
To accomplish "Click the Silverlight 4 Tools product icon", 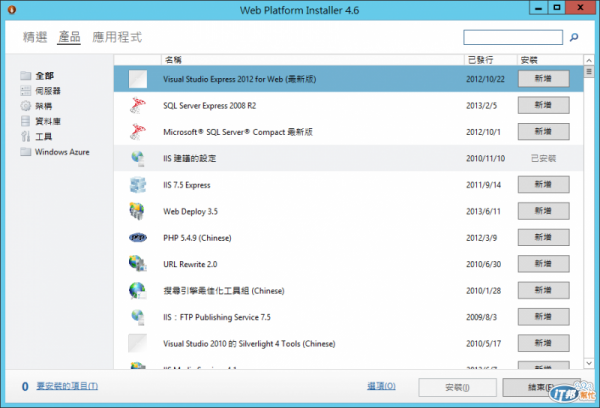I will (x=137, y=343).
